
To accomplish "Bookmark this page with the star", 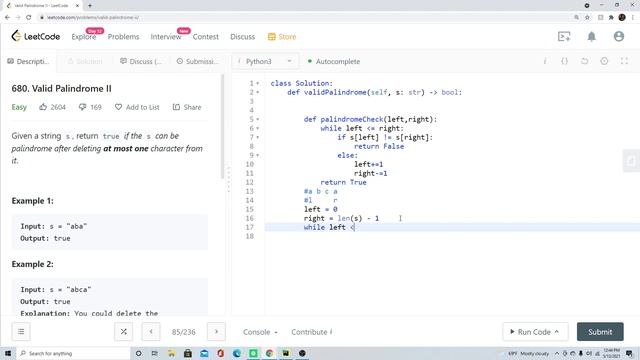I will pyautogui.click(x=587, y=17).
